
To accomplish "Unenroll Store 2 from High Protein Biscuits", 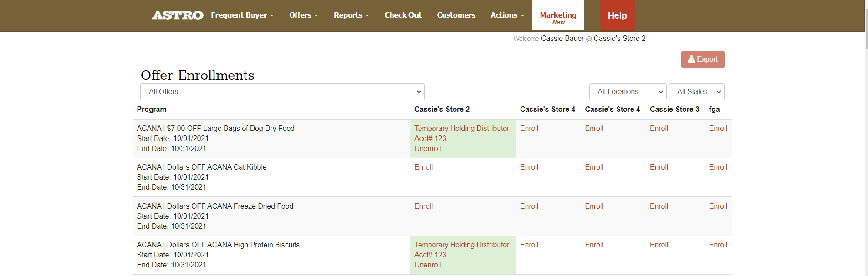I will pos(427,265).
